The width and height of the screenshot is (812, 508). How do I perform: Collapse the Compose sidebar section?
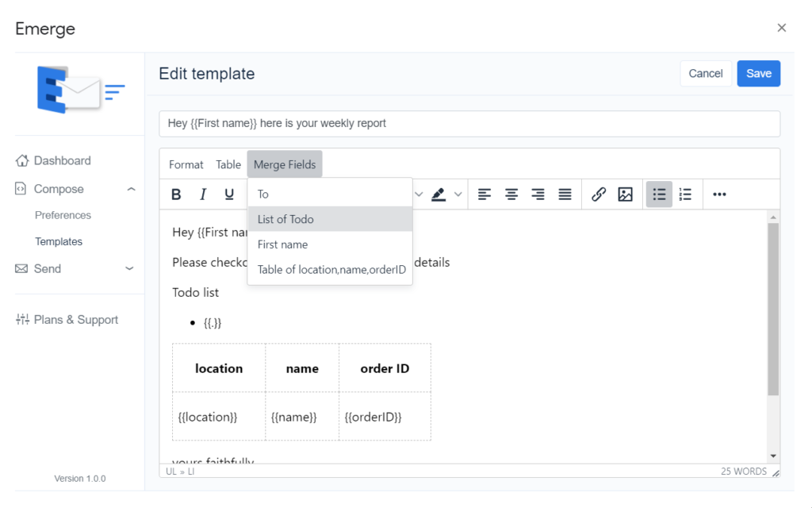131,189
